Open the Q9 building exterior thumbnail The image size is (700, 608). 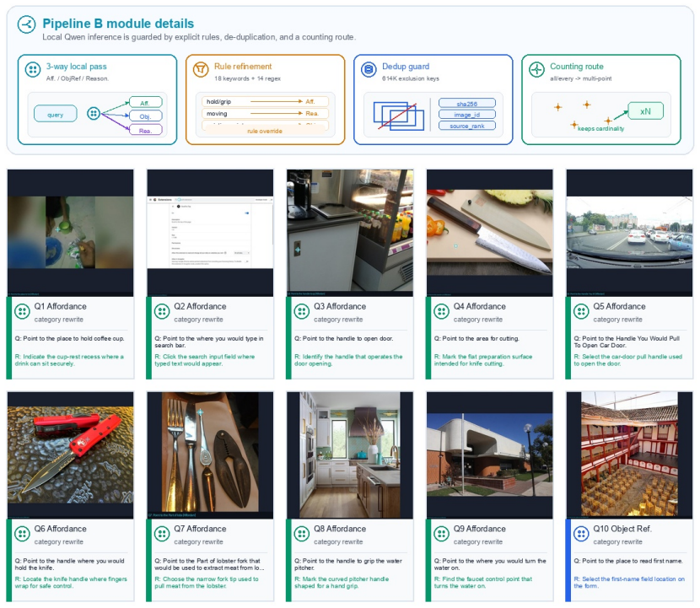pos(490,455)
